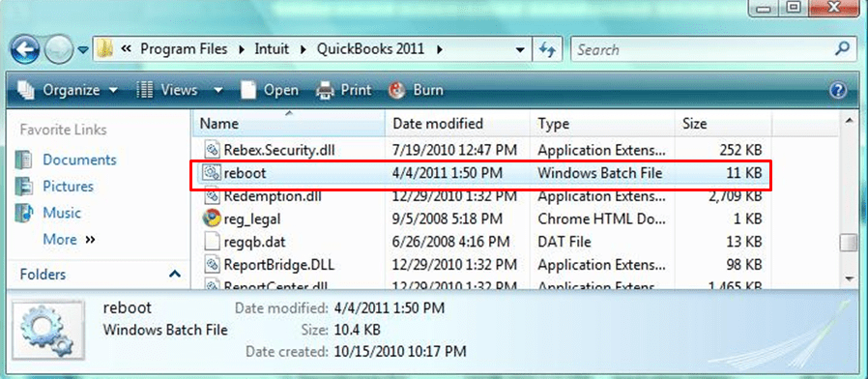Click the blank page icon of regqb.dat
Image resolution: width=868 pixels, height=379 pixels.
(x=213, y=242)
